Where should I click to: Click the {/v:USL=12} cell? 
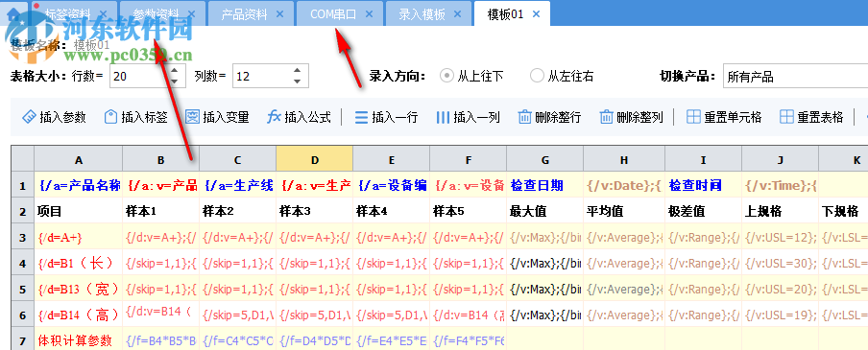(x=781, y=237)
